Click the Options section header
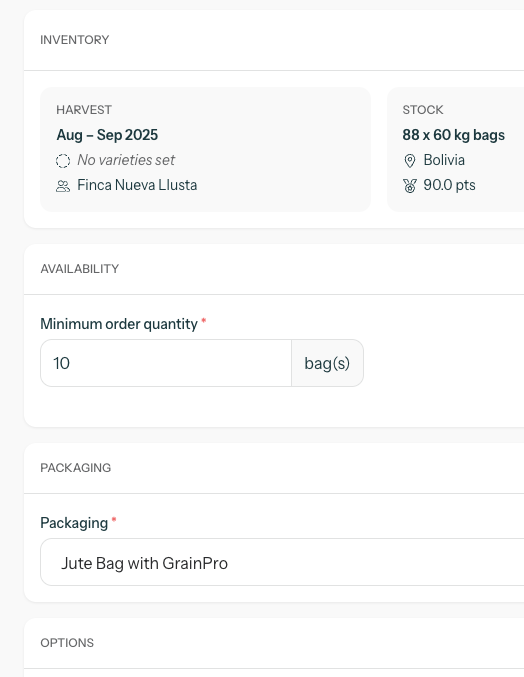Image resolution: width=524 pixels, height=677 pixels. (67, 643)
